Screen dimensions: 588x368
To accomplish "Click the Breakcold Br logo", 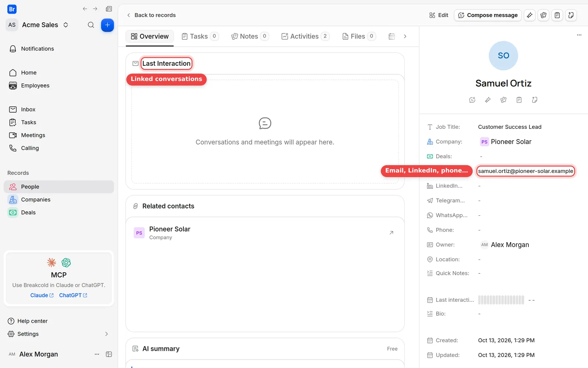I will coord(12,9).
